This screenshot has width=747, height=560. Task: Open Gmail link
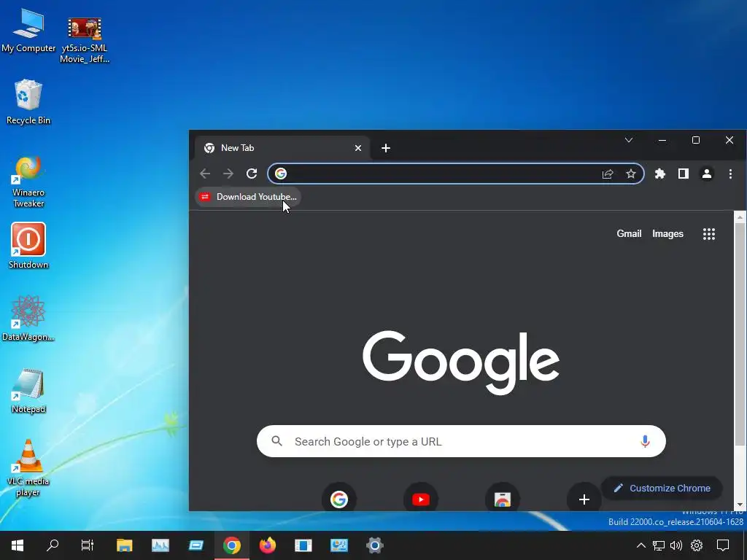tap(629, 234)
